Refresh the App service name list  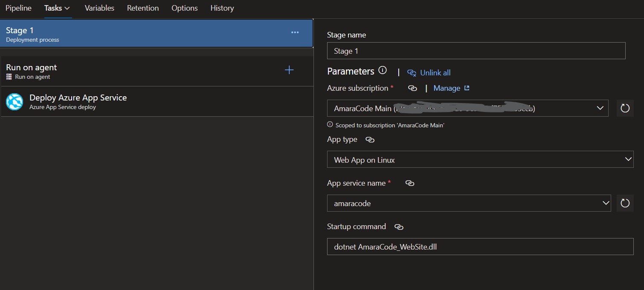625,203
